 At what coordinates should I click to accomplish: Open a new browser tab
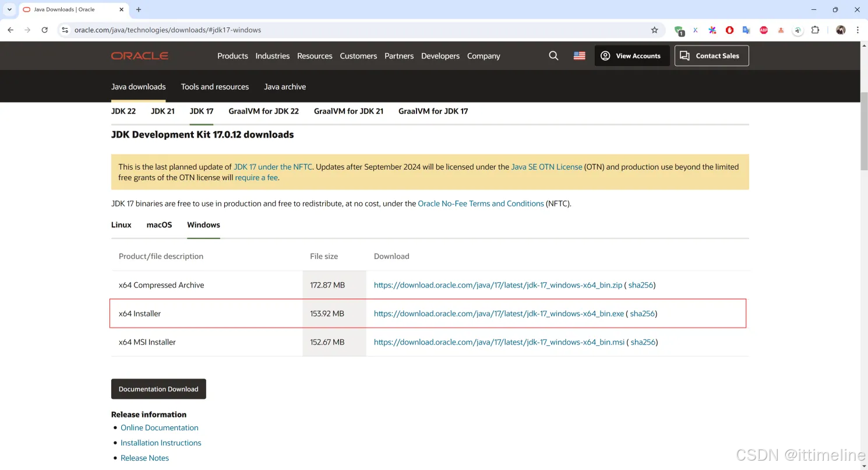click(x=139, y=9)
